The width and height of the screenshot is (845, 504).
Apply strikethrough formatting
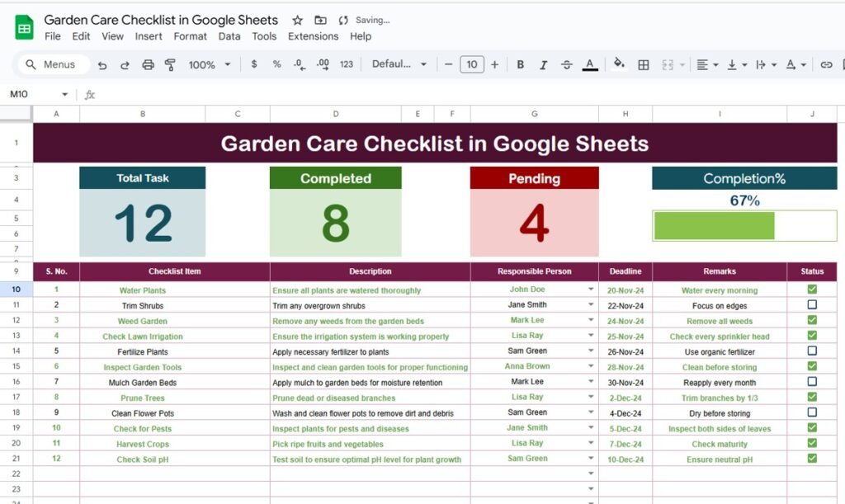pyautogui.click(x=566, y=64)
